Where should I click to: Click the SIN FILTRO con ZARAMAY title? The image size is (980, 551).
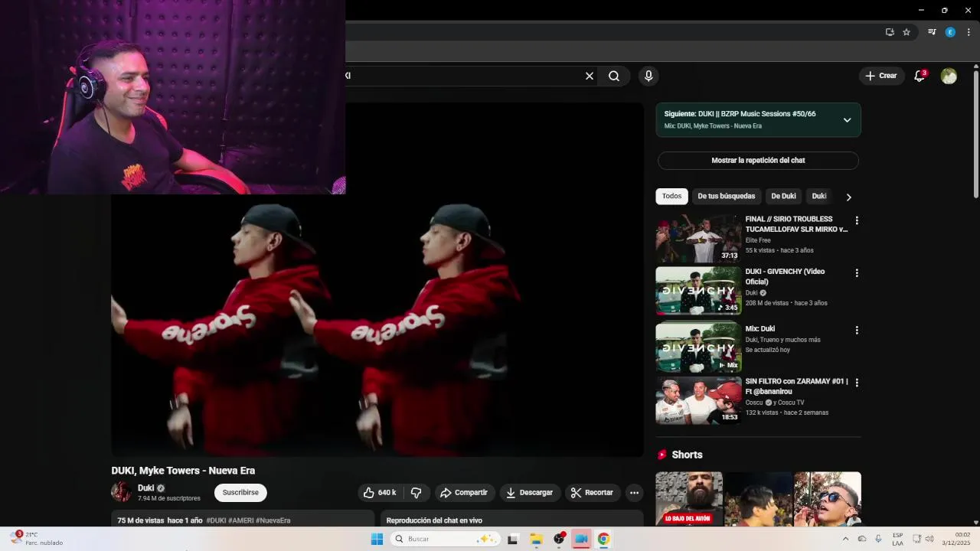pos(796,386)
